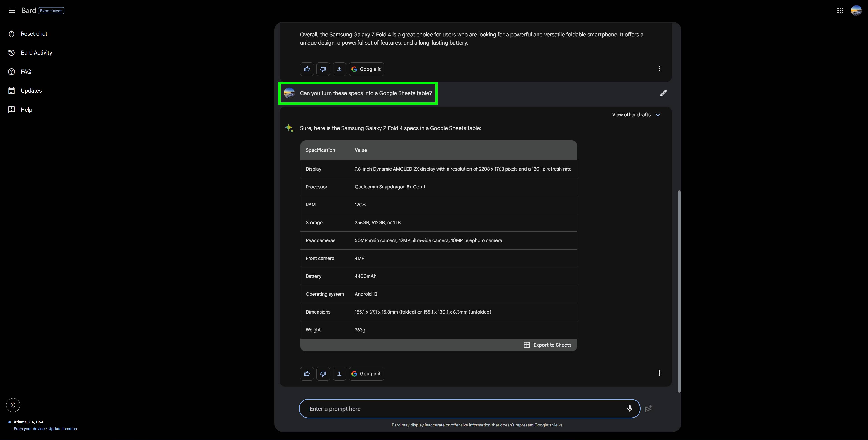Click the Bard logo title

point(29,10)
